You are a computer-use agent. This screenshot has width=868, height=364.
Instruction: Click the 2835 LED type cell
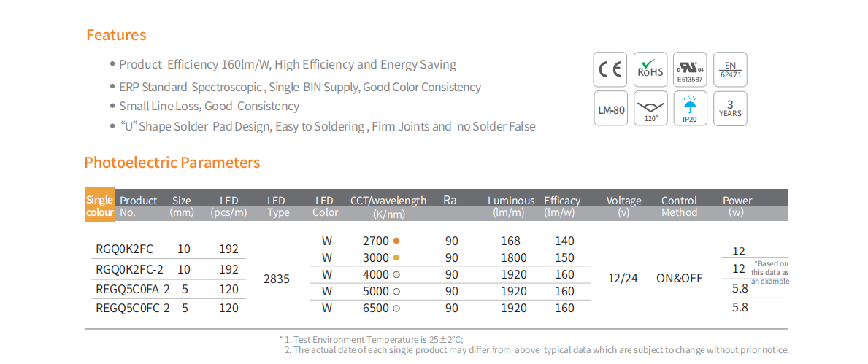tap(277, 278)
